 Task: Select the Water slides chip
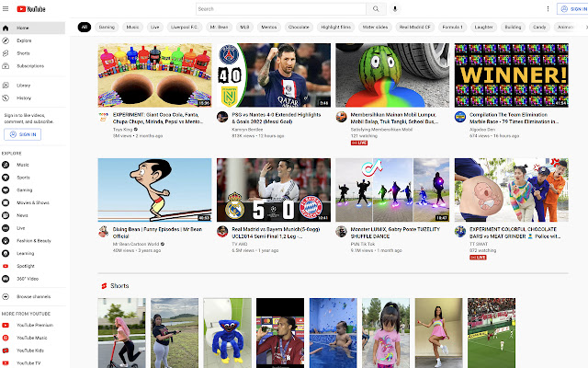click(x=375, y=27)
